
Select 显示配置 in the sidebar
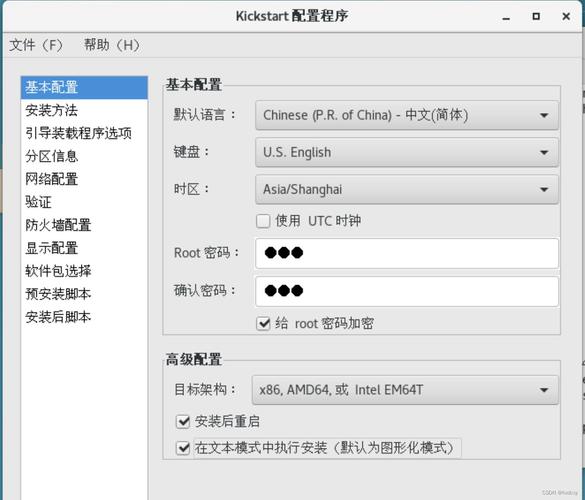tap(84, 248)
